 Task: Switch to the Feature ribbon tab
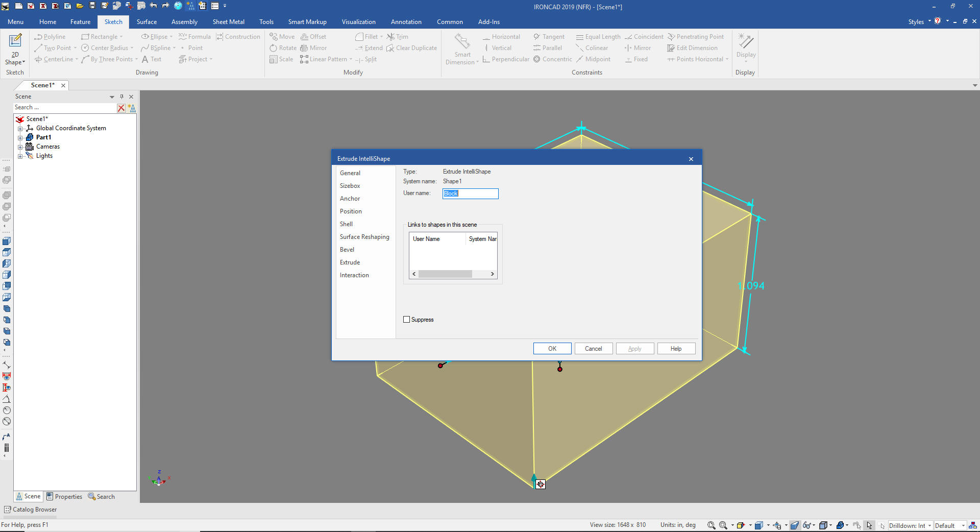tap(80, 22)
